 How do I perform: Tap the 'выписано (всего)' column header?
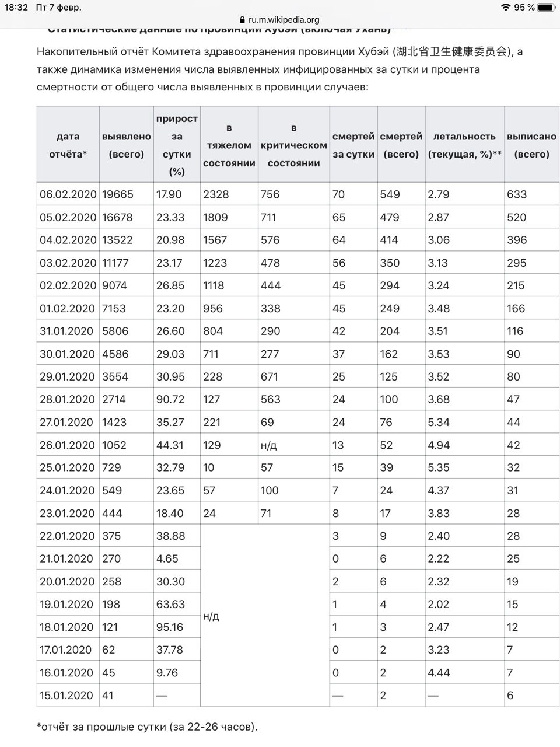pos(532,145)
